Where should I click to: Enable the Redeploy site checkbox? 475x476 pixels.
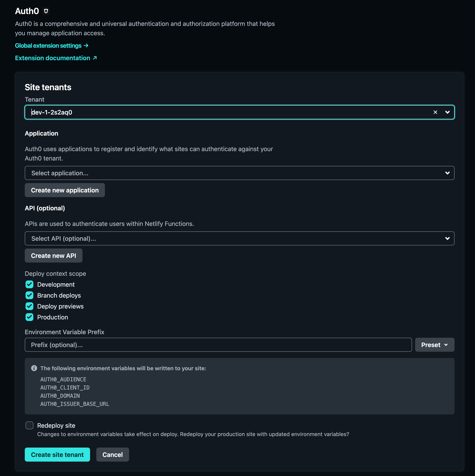tap(29, 425)
